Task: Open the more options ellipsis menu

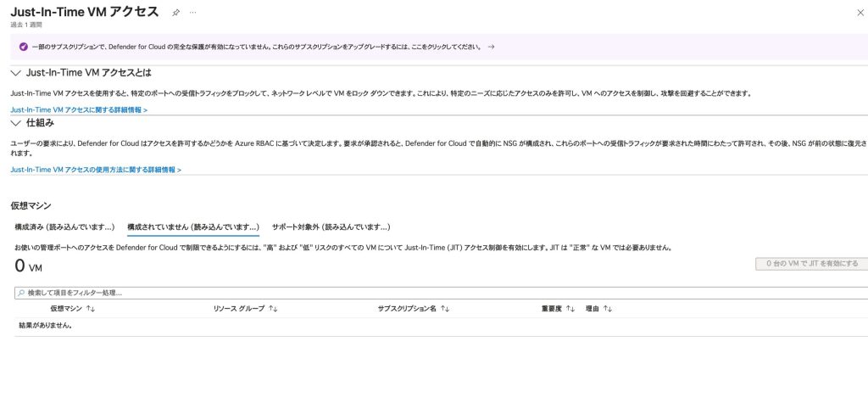Action: click(x=193, y=13)
